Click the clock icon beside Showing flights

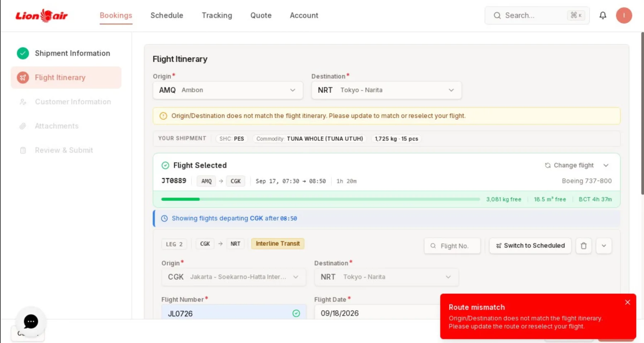click(x=164, y=218)
